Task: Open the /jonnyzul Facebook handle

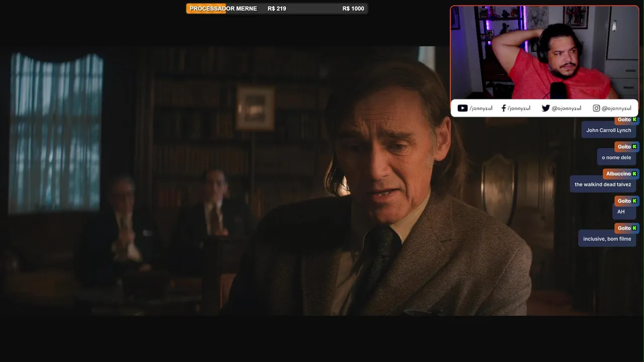Action: [x=519, y=108]
